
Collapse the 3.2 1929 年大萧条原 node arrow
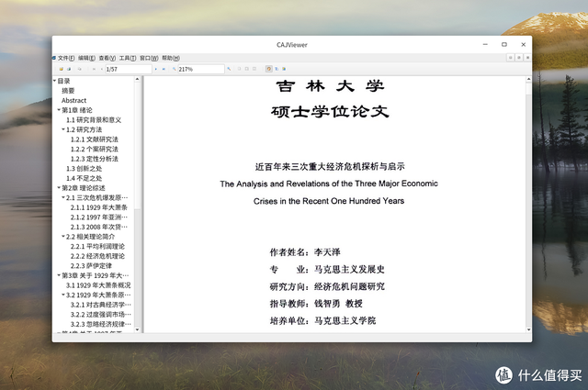pos(63,295)
